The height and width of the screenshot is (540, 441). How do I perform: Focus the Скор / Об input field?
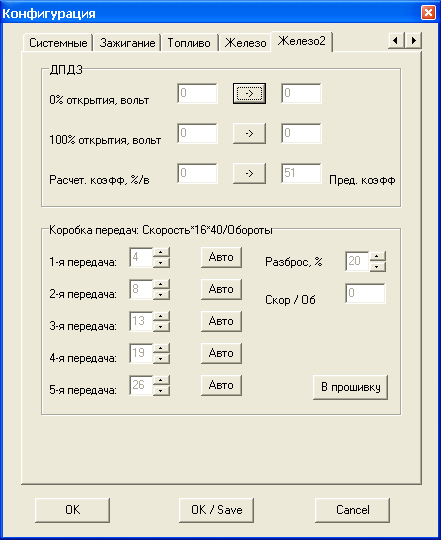[x=365, y=293]
